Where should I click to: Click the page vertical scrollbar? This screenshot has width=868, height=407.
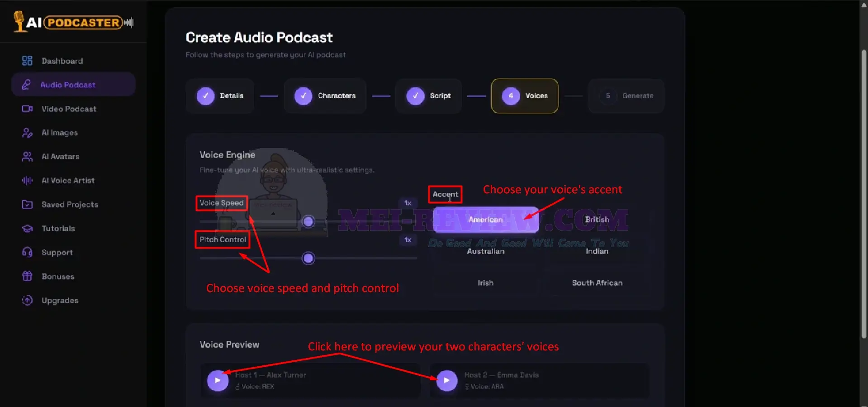864,195
